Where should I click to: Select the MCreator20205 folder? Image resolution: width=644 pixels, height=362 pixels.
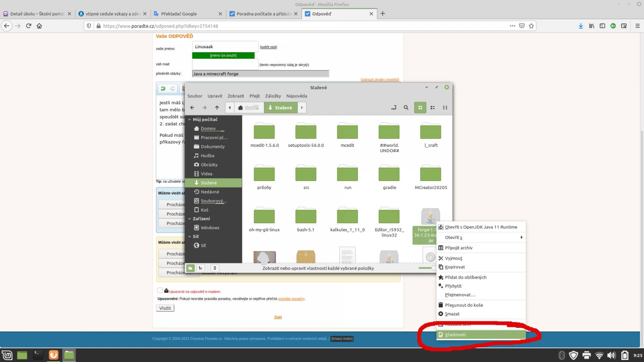[x=431, y=177]
